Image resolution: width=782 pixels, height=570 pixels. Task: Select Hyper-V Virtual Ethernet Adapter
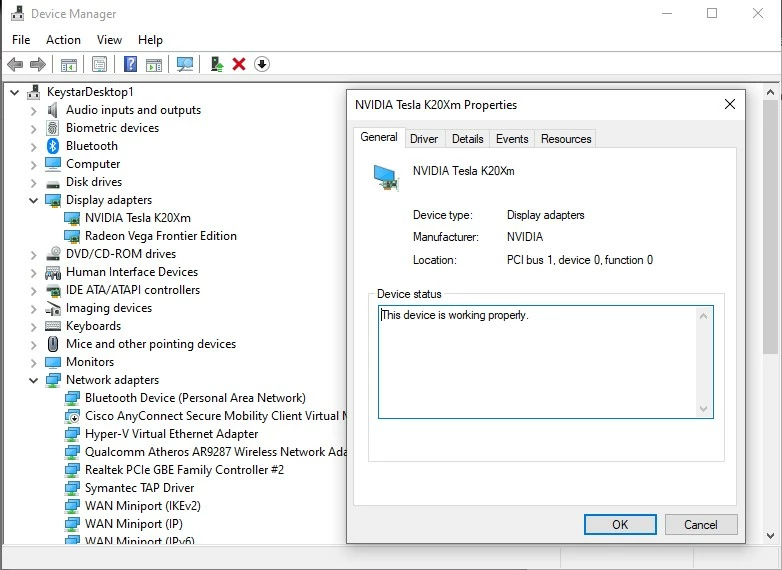coord(172,434)
